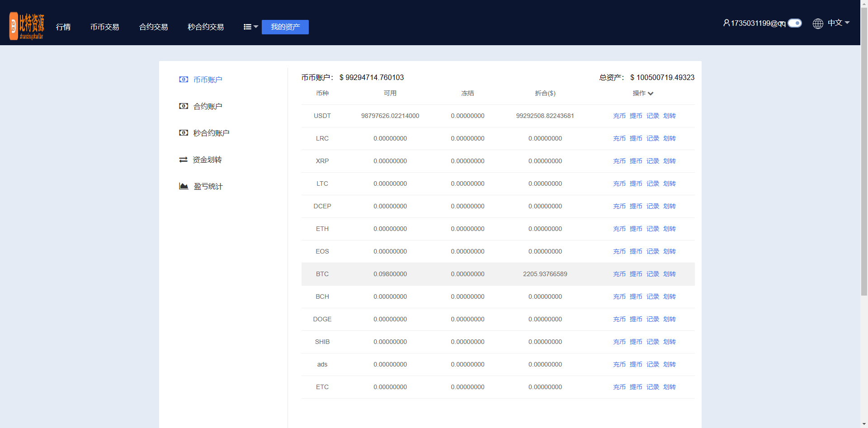Click 充币 in the BTC row
The image size is (868, 428).
pyautogui.click(x=619, y=274)
